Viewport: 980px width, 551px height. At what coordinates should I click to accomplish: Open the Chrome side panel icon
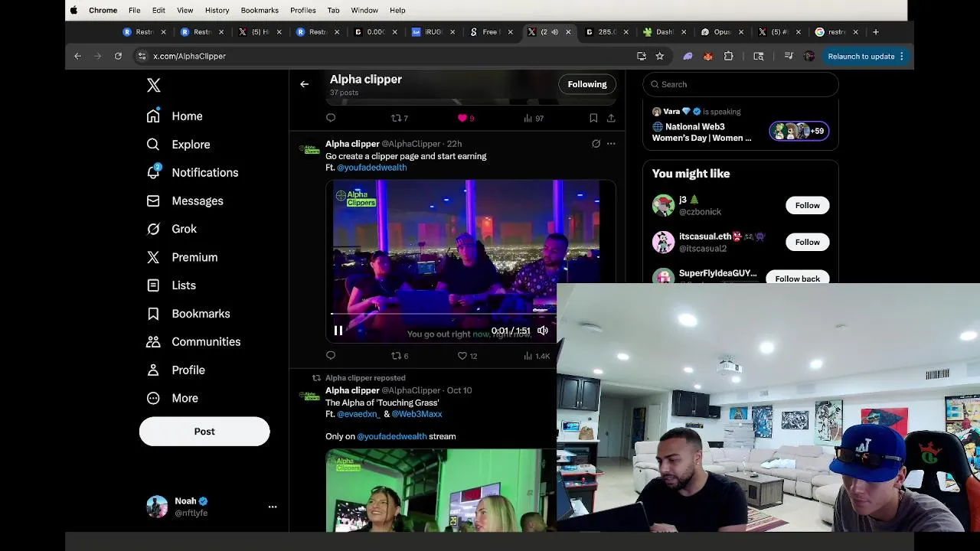point(759,56)
